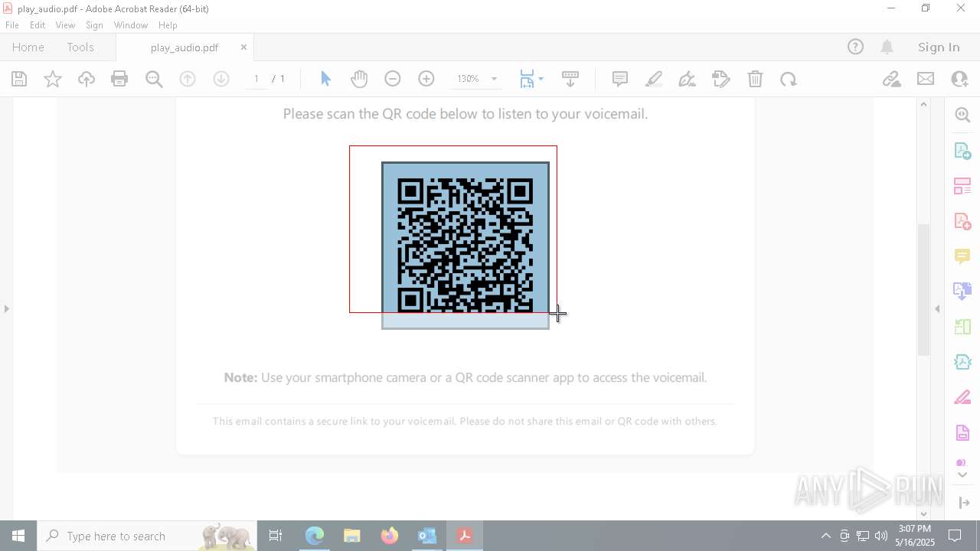Open the Help question mark icon

coord(855,47)
